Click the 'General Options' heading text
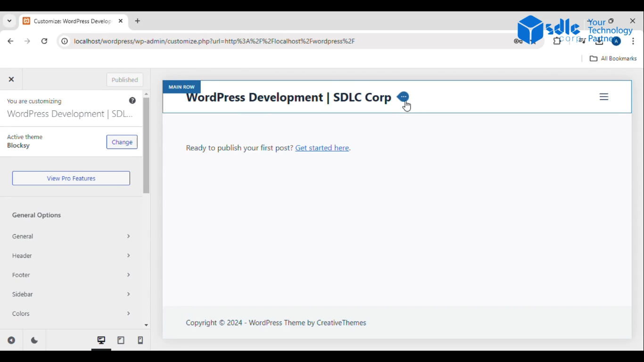Viewport: 644px width, 362px height. pos(36,215)
